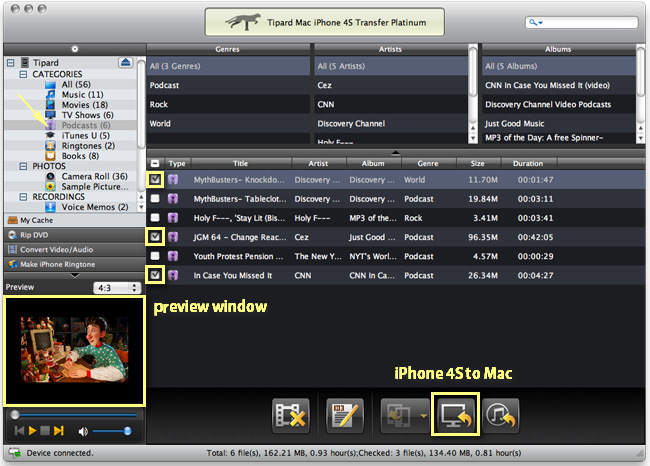650x466 pixels.
Task: Open the My Cache panel
Action: pyautogui.click(x=75, y=220)
